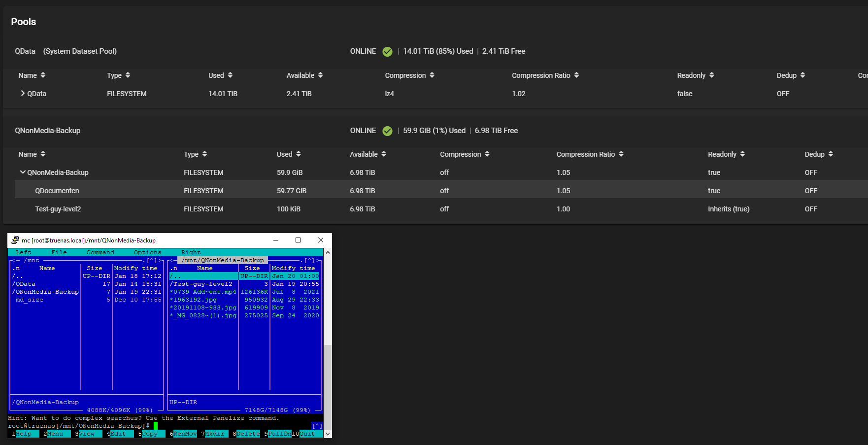
Task: Sort QNonMedia-Backup table by Name arrows
Action: tap(43, 154)
